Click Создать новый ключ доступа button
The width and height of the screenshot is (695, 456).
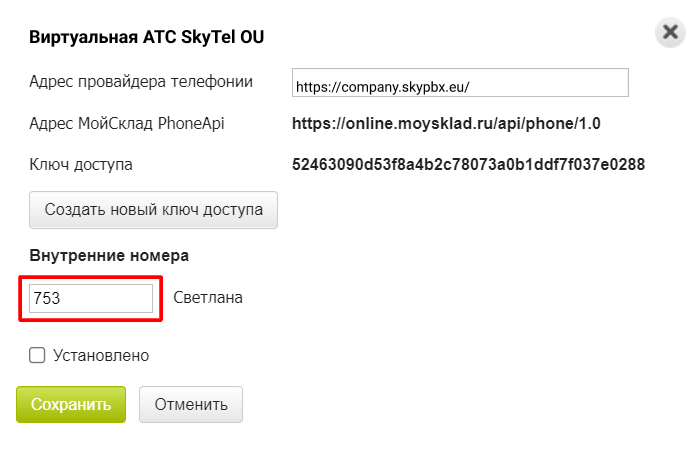pos(153,210)
